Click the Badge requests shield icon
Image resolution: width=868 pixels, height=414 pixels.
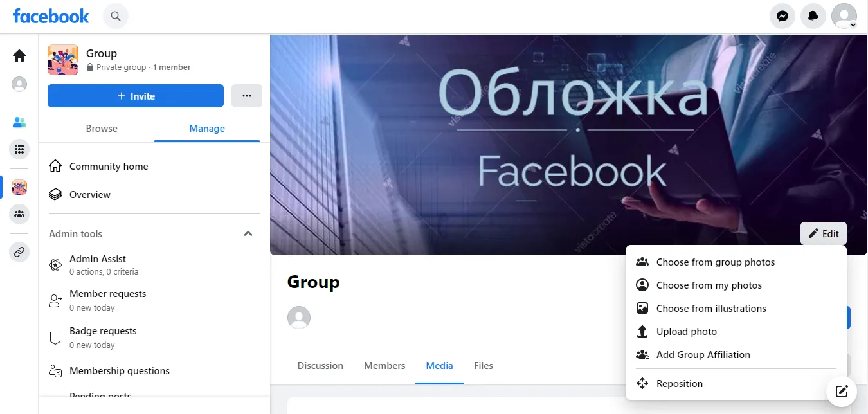55,337
